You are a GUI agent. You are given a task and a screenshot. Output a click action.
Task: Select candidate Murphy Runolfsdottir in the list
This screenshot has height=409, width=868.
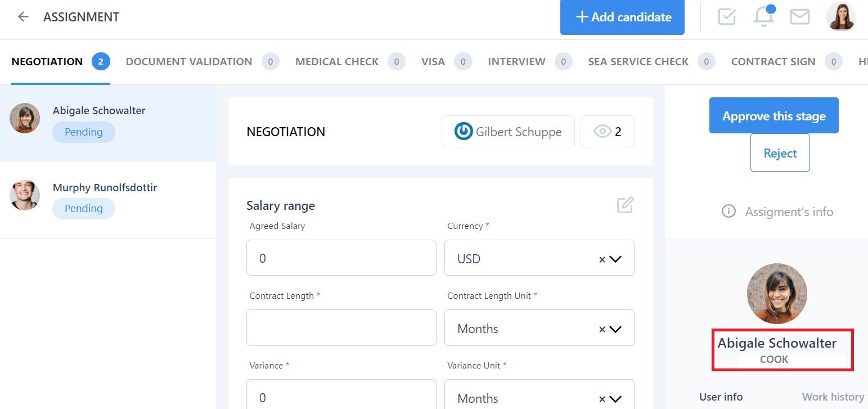coord(108,200)
